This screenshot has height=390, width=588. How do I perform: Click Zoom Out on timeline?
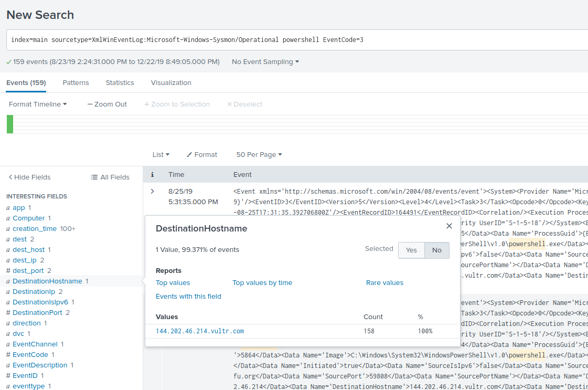point(107,104)
